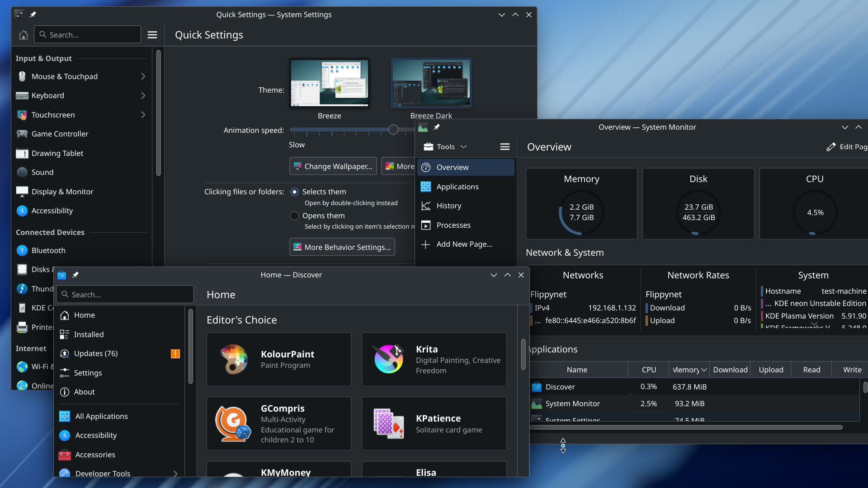Click the Updates warning badge icon

[x=175, y=354]
